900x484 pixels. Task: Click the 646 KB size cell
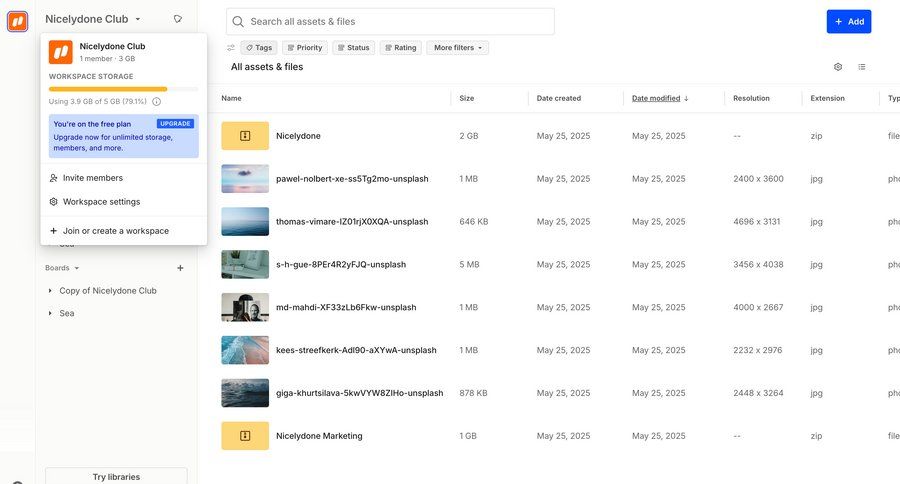[x=474, y=222]
